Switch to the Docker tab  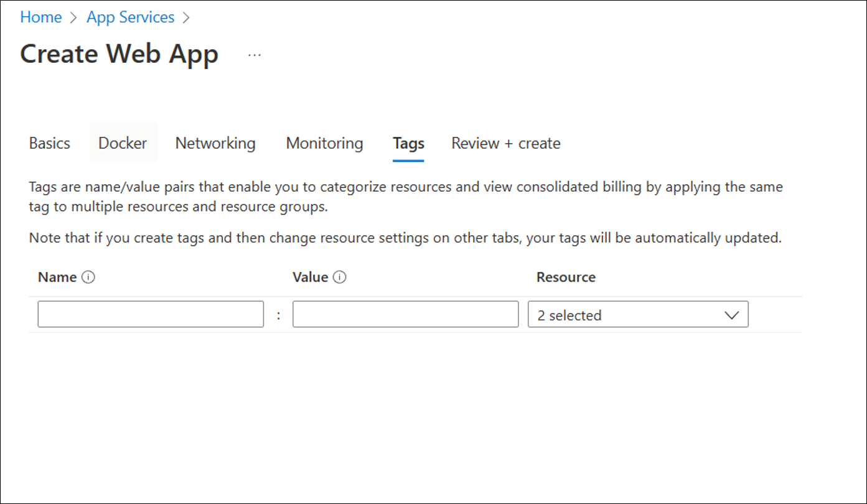[x=123, y=143]
